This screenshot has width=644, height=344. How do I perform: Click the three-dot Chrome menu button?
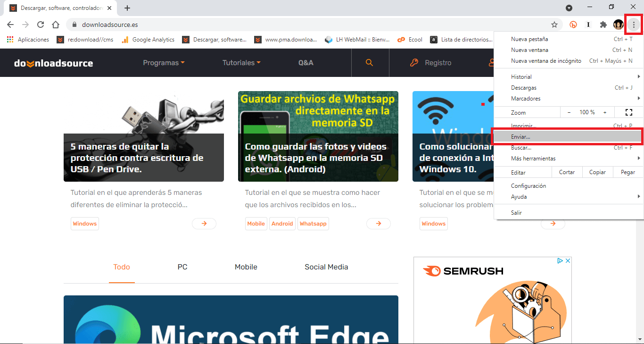click(634, 25)
